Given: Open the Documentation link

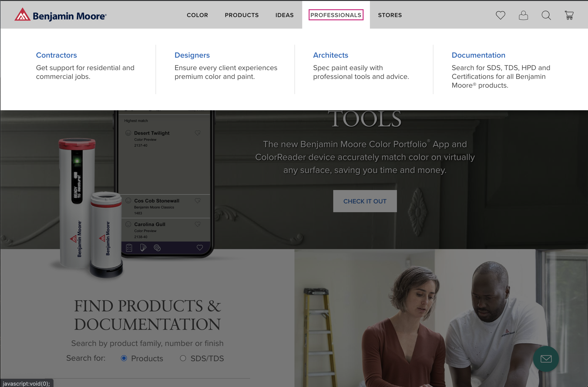Looking at the screenshot, I should [478, 55].
